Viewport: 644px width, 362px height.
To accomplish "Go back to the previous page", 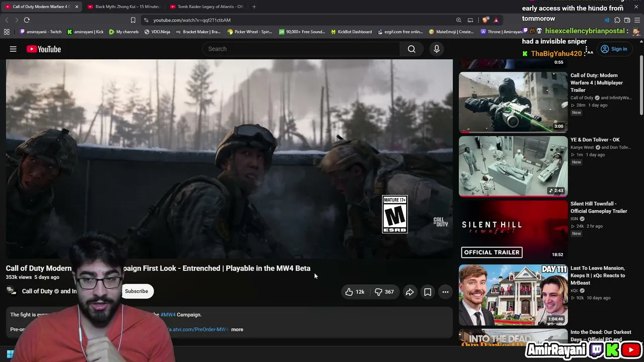I will 7,20.
